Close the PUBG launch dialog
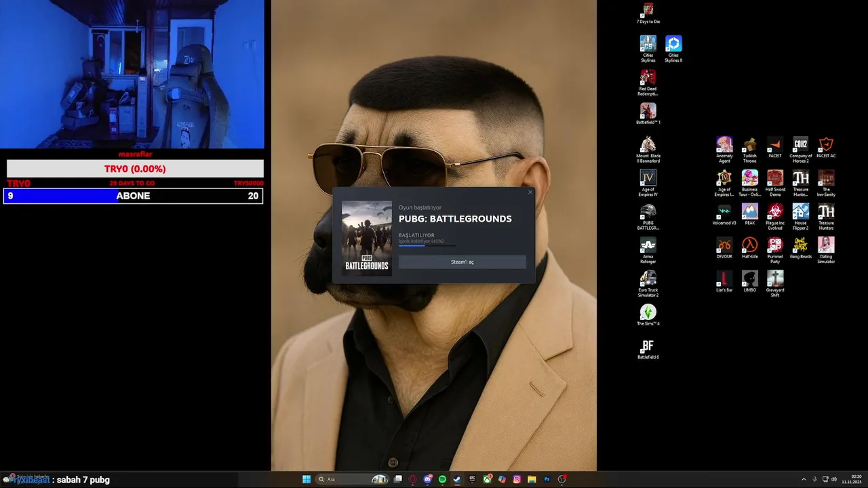The width and height of the screenshot is (868, 488). tap(530, 192)
